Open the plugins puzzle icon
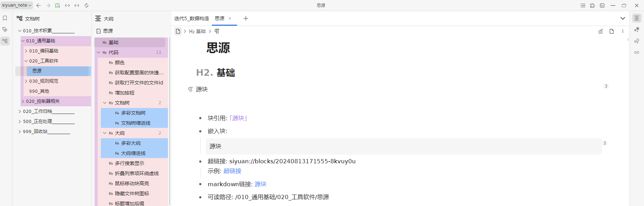This screenshot has height=206, width=644. coord(593,5)
